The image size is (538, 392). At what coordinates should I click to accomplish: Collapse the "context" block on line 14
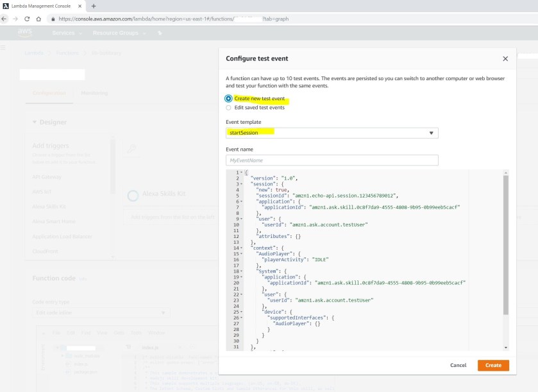click(240, 248)
